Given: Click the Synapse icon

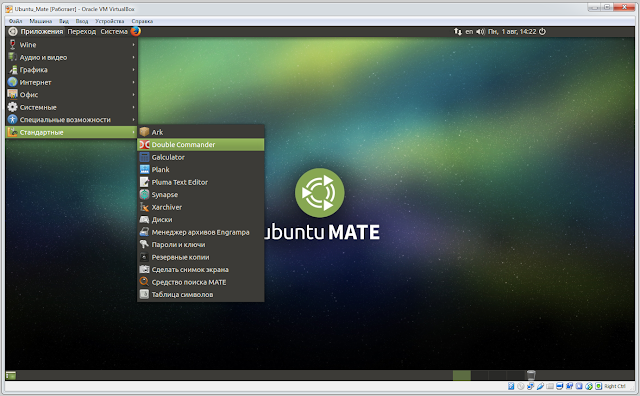Looking at the screenshot, I should pyautogui.click(x=144, y=194).
